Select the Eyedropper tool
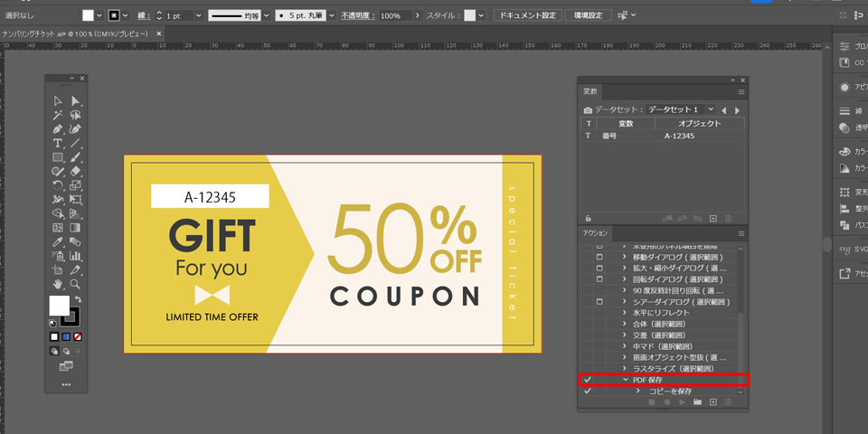Screen dimensions: 868x434 point(58,242)
